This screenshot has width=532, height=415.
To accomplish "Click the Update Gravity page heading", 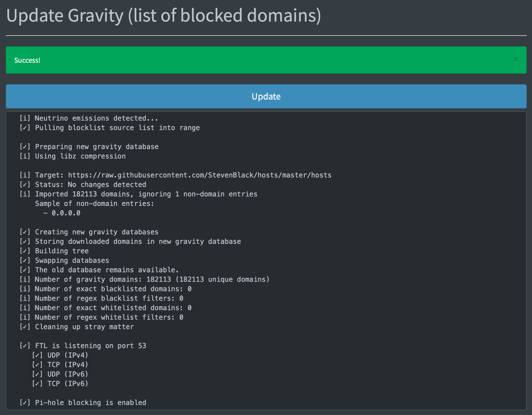I will 163,15.
